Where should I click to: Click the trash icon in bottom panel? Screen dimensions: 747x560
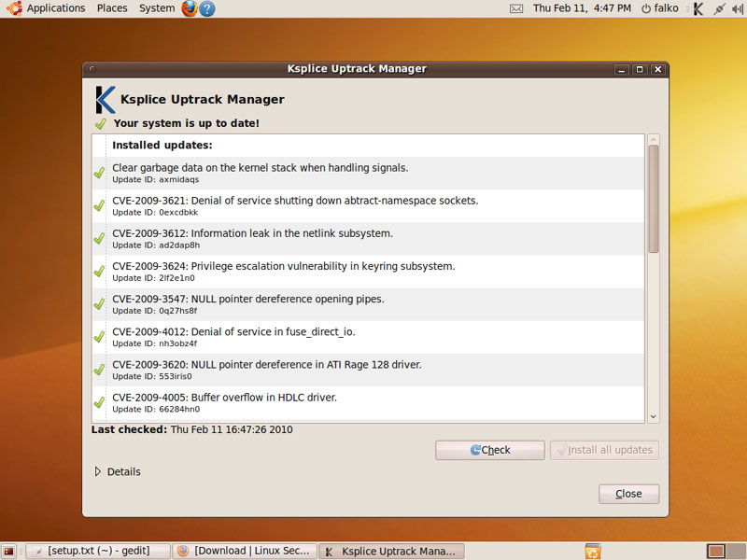pyautogui.click(x=592, y=551)
